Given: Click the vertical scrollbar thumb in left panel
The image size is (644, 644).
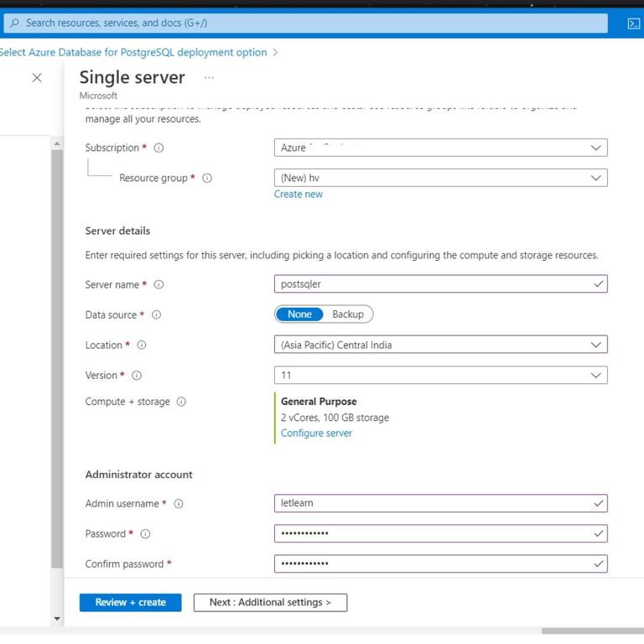Looking at the screenshot, I should tap(57, 359).
